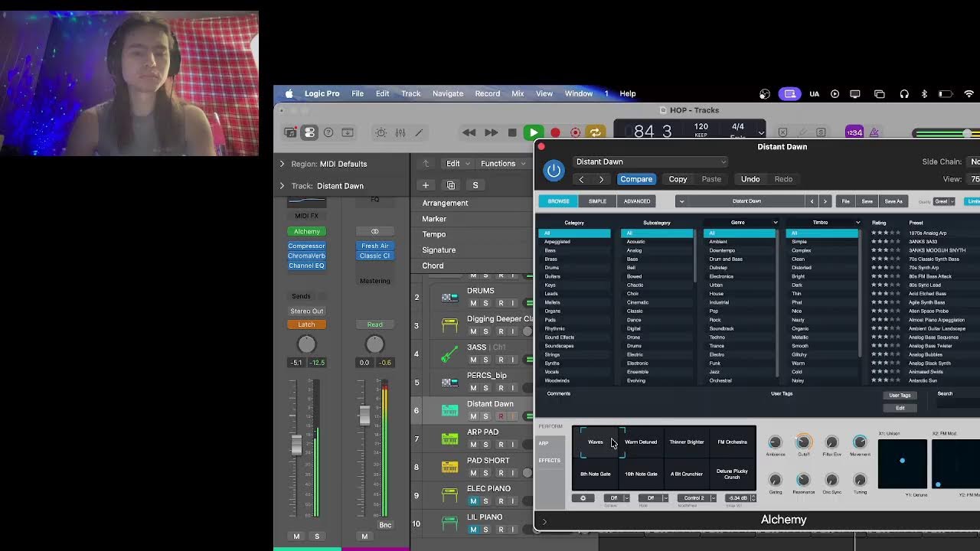Unmute the LIL PIANO track
This screenshot has height=551, width=980.
click(473, 530)
